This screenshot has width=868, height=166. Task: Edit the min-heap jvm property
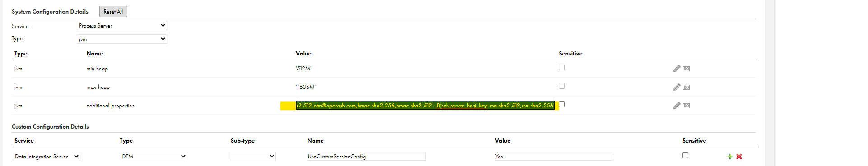coord(677,69)
